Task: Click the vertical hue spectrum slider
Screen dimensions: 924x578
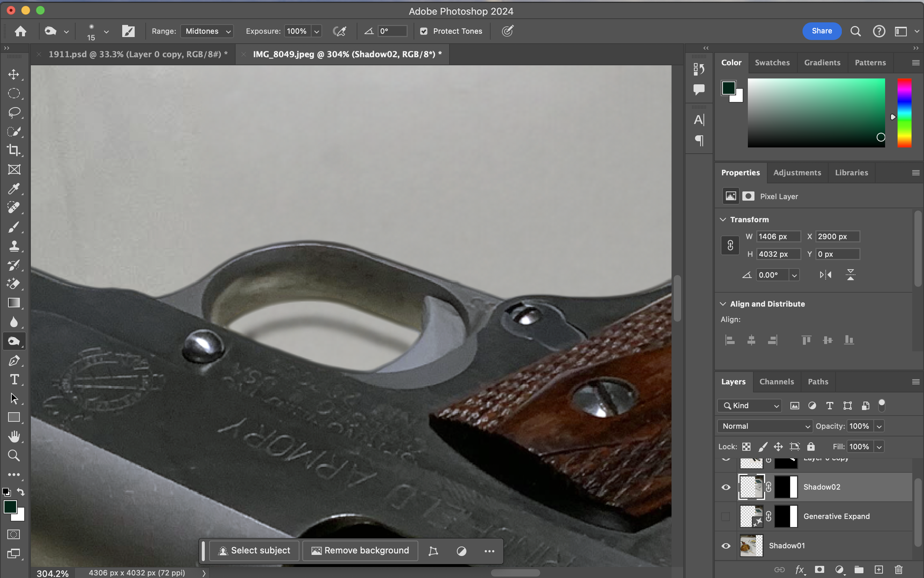Action: (904, 113)
